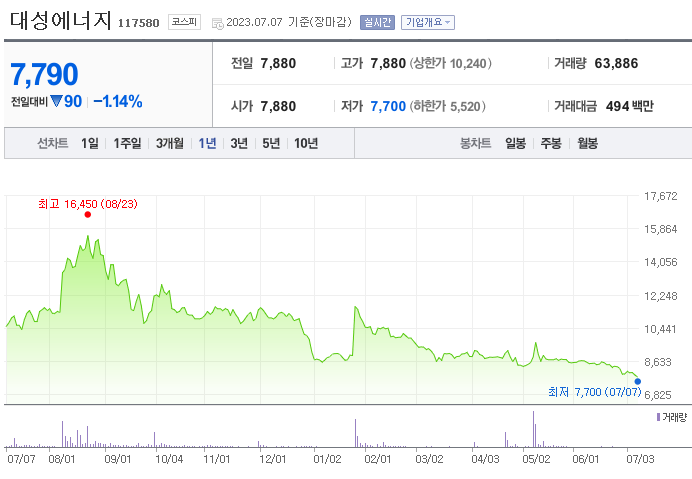
Task: Click the 거래대금 494 백만 value
Action: [630, 106]
